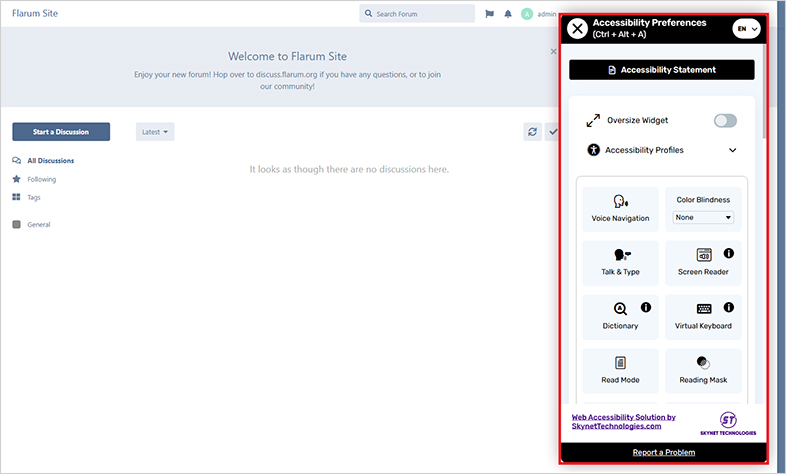Open the Latest sort dropdown

155,132
